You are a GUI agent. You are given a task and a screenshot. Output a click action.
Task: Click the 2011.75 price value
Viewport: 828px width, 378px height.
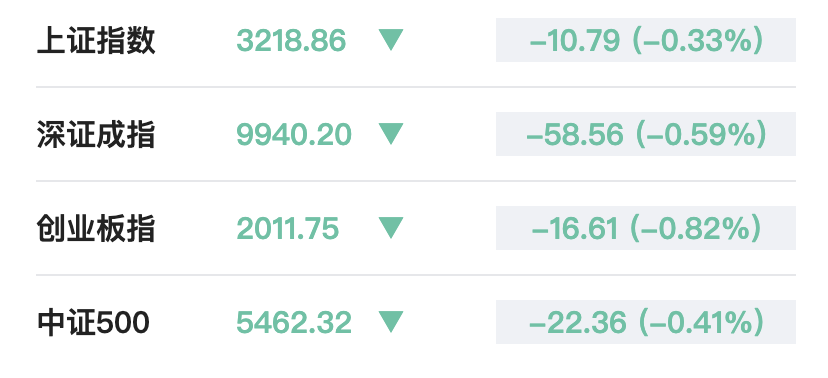pos(287,229)
